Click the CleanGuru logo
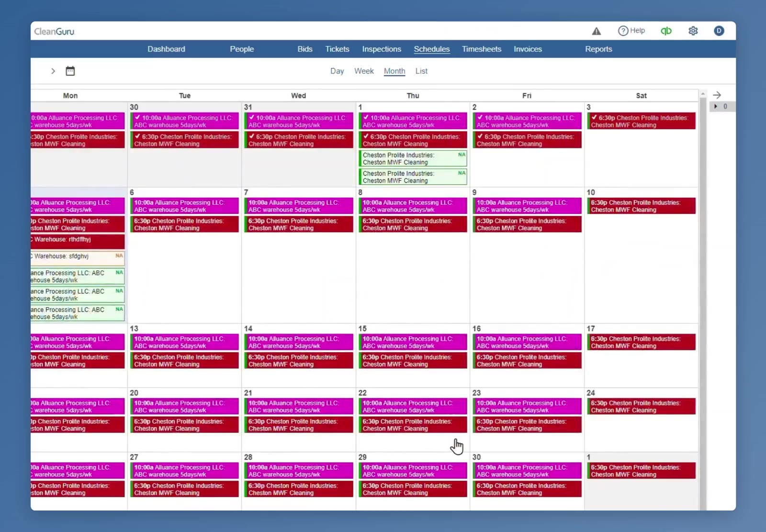Image resolution: width=766 pixels, height=532 pixels. point(54,32)
